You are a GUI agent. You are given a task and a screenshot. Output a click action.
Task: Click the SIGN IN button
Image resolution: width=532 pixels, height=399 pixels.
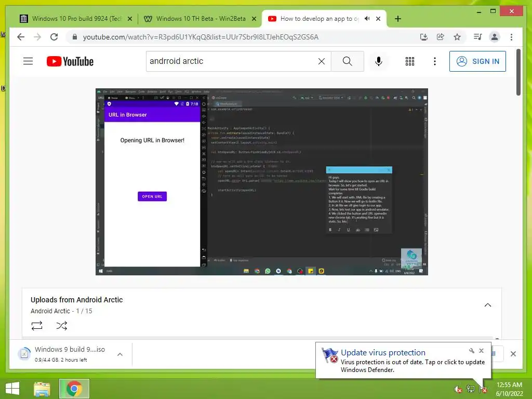(x=477, y=61)
